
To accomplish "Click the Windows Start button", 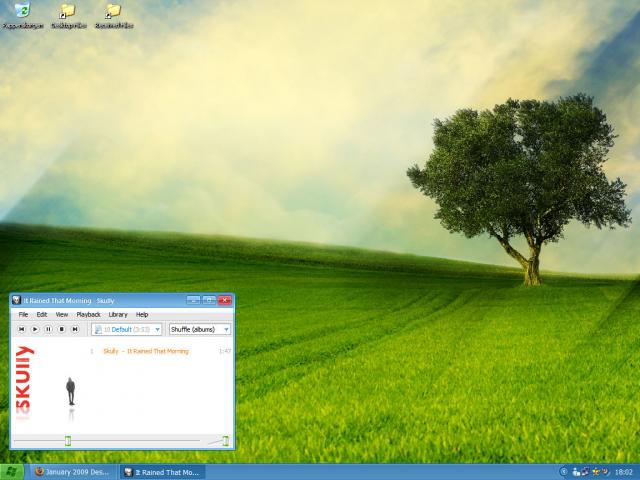I will click(x=13, y=471).
